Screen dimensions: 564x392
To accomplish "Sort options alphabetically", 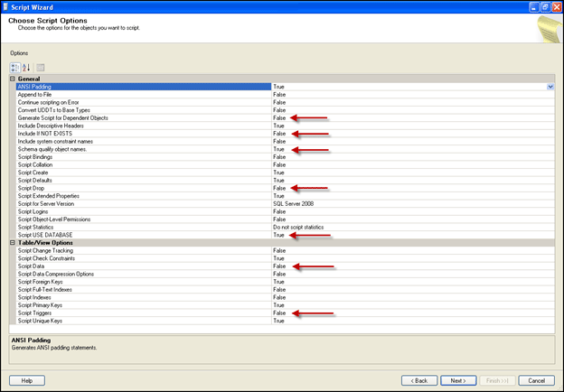I will click(26, 68).
